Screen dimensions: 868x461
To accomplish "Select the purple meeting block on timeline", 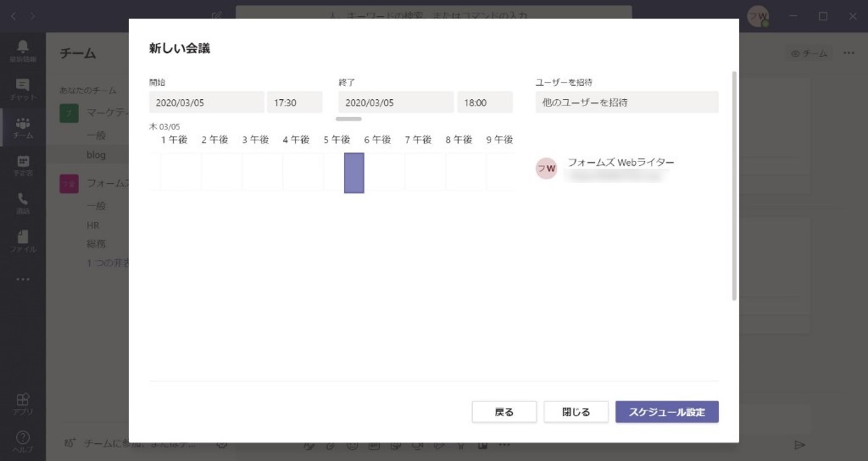I will coord(354,173).
